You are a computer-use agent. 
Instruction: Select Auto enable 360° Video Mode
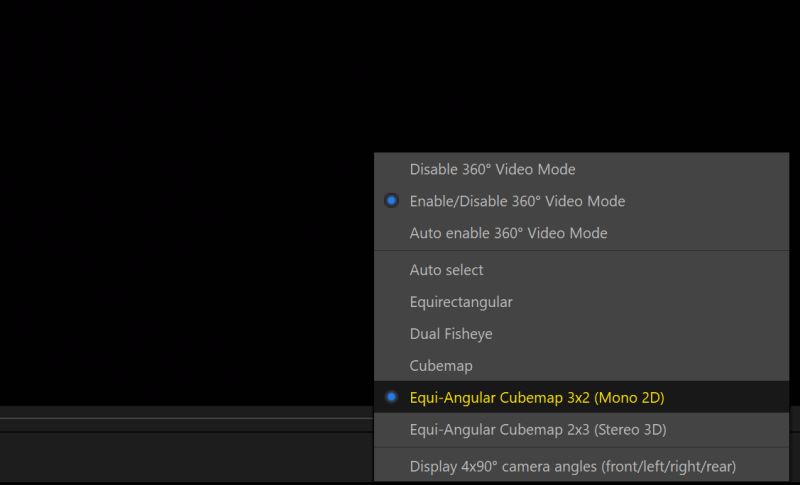[582, 233]
